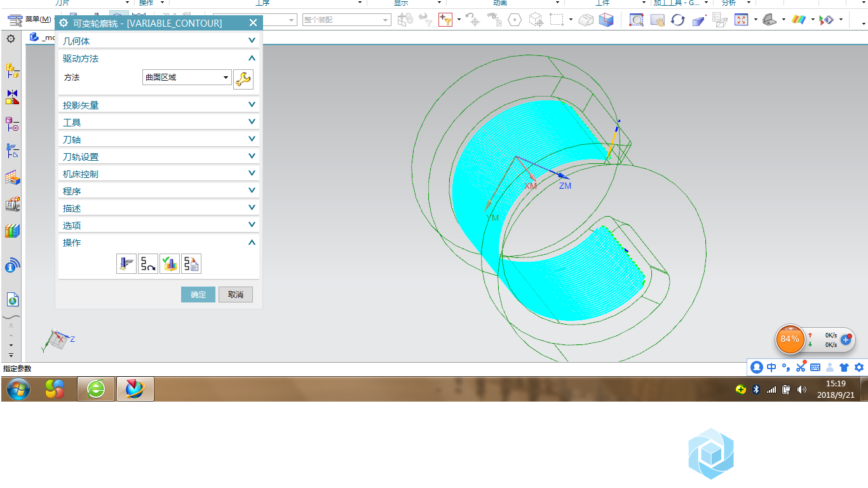Expand the 投影矢量 section
This screenshot has height=488, width=868.
click(x=159, y=105)
